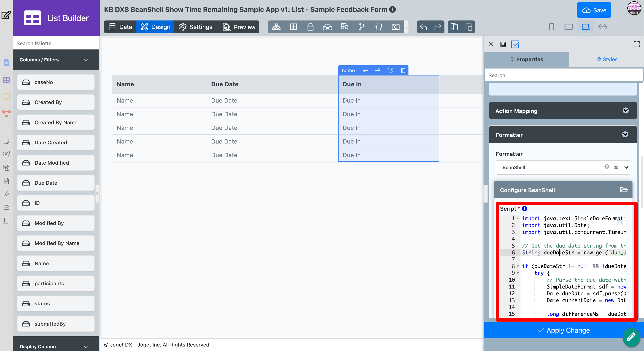The image size is (644, 351).
Task: Select the Styles tab
Action: coord(607,59)
